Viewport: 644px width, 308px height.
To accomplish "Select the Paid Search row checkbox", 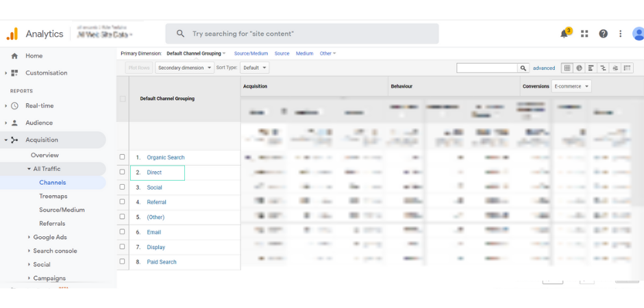I will 123,261.
